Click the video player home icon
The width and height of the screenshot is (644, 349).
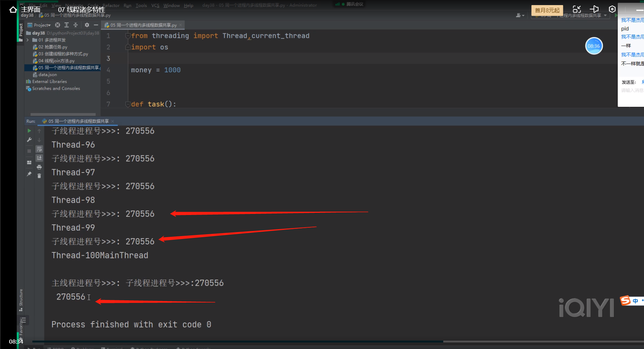[13, 9]
